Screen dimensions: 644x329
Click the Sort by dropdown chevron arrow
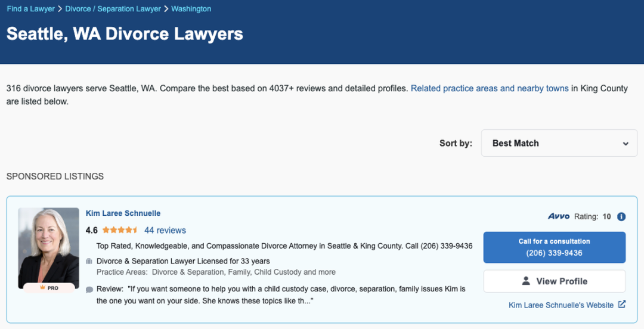626,144
